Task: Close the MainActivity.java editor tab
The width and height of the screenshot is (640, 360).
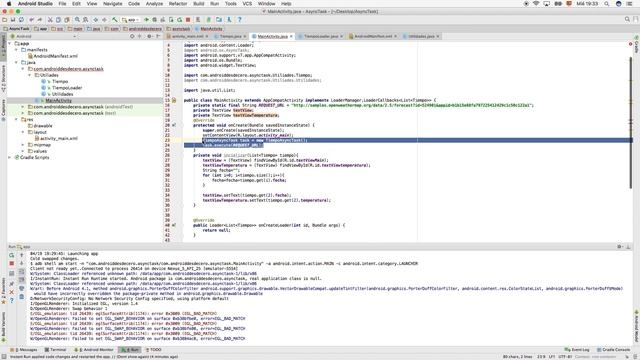Action: pos(291,36)
